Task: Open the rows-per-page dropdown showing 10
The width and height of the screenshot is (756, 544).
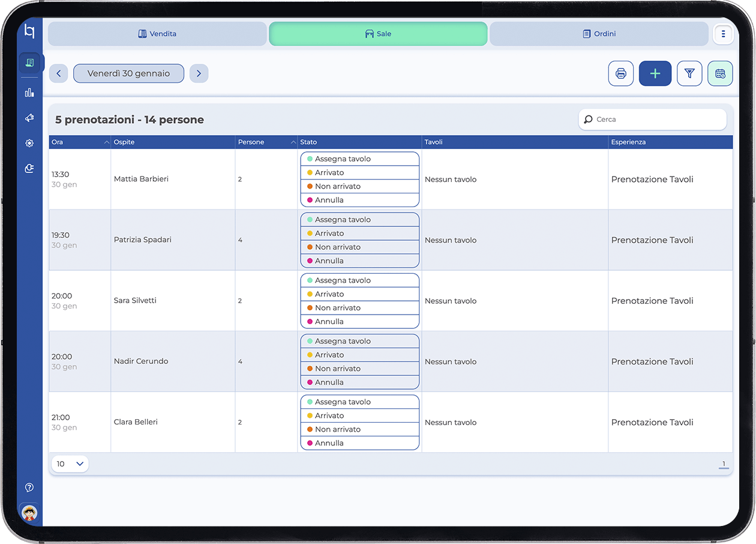Action: coord(70,464)
